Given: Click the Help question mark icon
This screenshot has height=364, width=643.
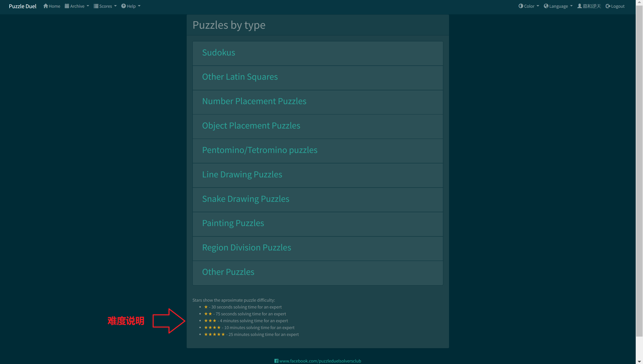Looking at the screenshot, I should 123,6.
